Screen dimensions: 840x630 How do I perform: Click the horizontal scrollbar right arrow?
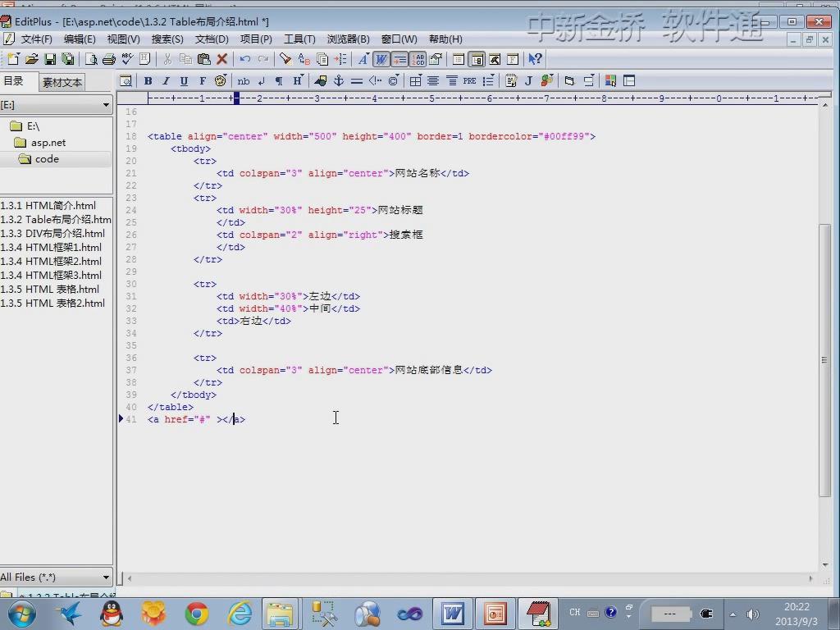(x=810, y=578)
